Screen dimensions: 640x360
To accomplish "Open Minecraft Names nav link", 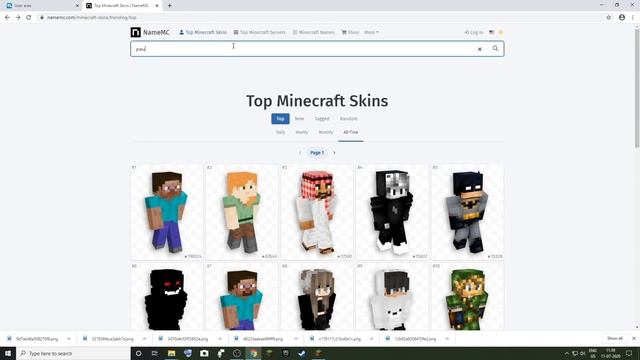I will (313, 32).
